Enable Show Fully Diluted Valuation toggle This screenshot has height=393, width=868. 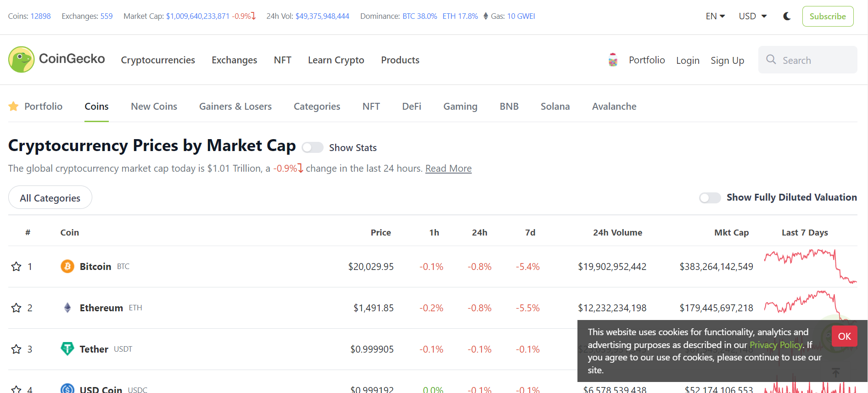710,198
